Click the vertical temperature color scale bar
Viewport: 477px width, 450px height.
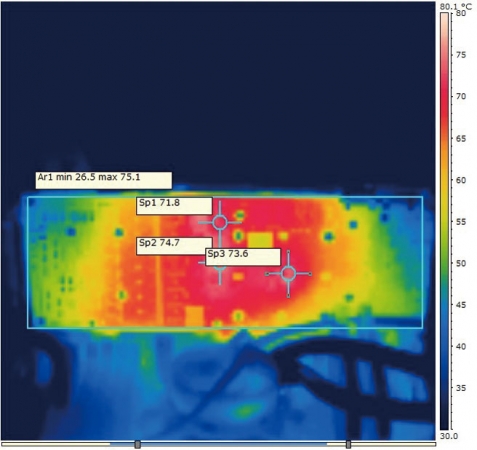(444, 221)
